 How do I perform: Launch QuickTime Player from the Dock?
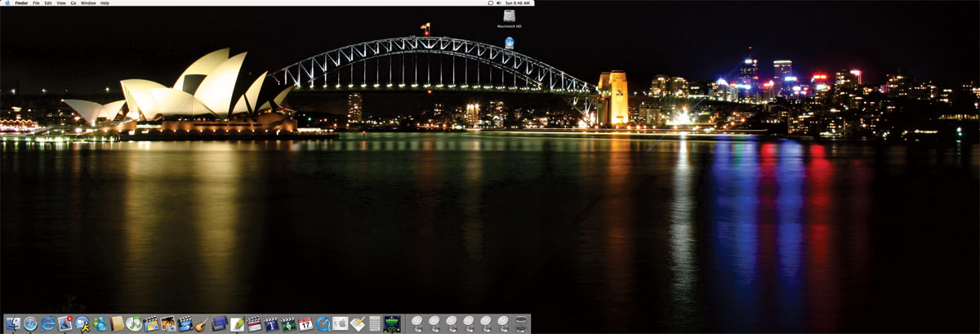coord(323,324)
